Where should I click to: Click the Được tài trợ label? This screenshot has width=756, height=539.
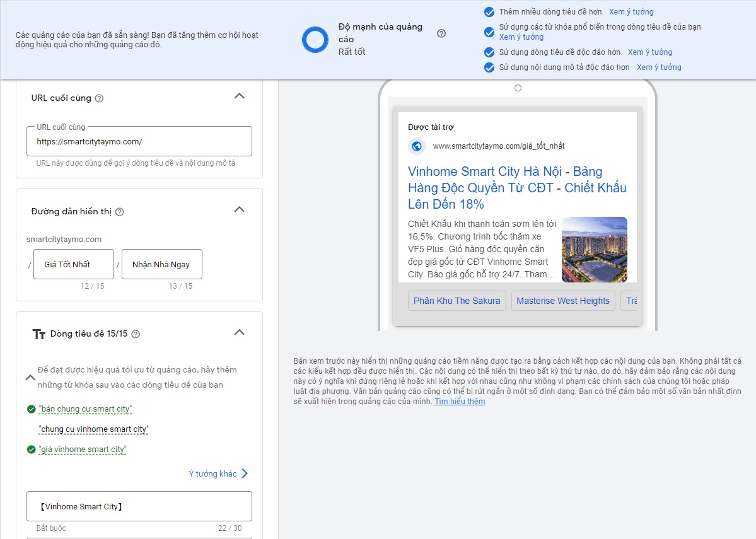click(x=431, y=127)
